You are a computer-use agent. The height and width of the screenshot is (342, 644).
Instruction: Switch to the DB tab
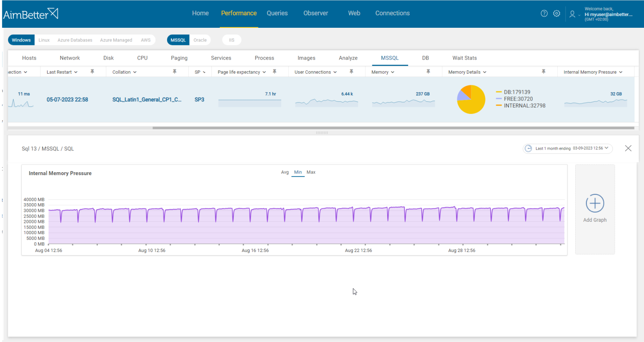pyautogui.click(x=425, y=58)
